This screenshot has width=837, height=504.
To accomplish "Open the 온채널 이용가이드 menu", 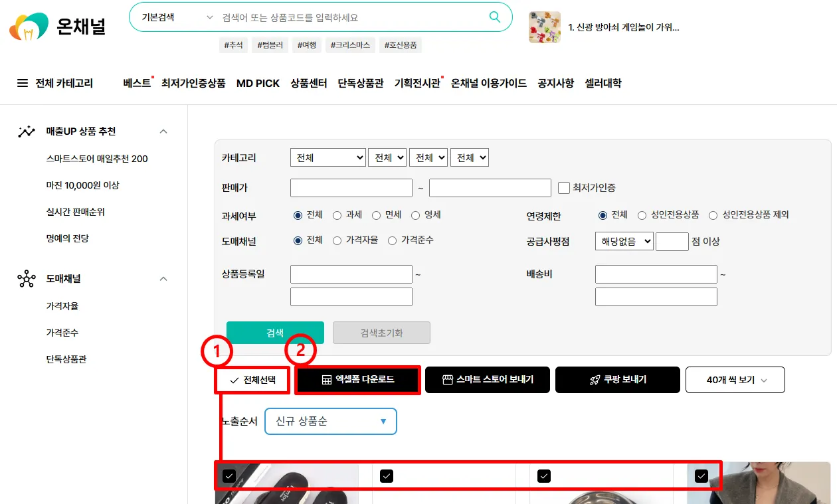I will (x=489, y=83).
